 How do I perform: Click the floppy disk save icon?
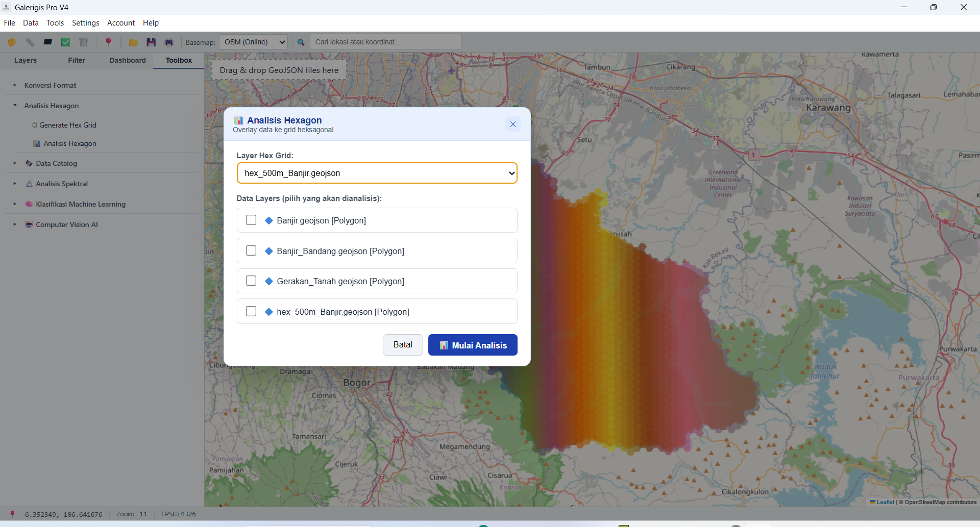pos(151,42)
